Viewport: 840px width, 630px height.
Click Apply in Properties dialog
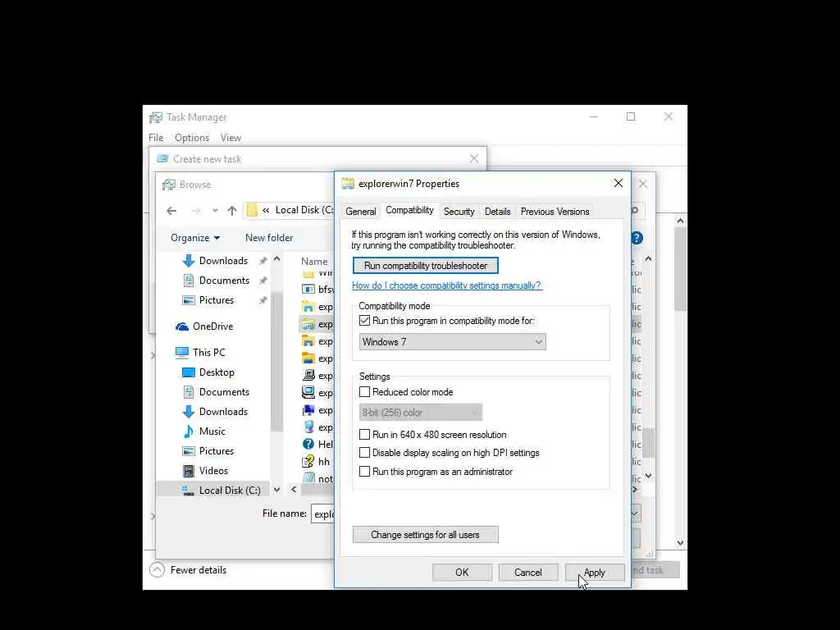595,572
